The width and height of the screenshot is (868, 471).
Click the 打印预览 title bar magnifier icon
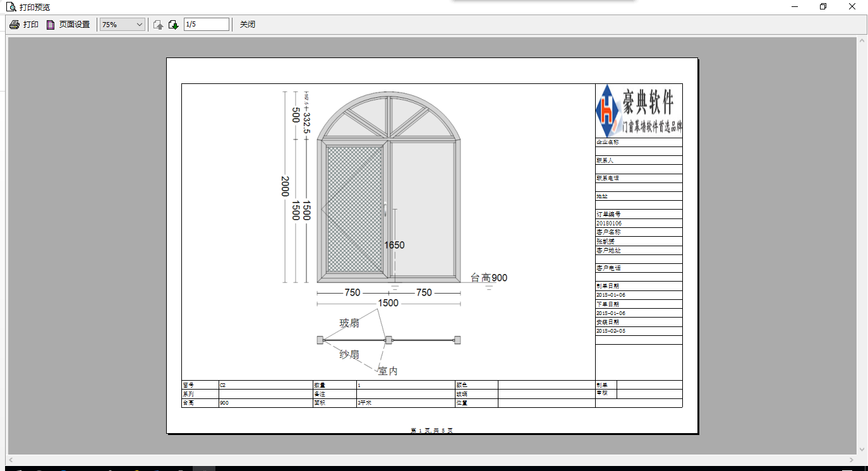(x=11, y=7)
